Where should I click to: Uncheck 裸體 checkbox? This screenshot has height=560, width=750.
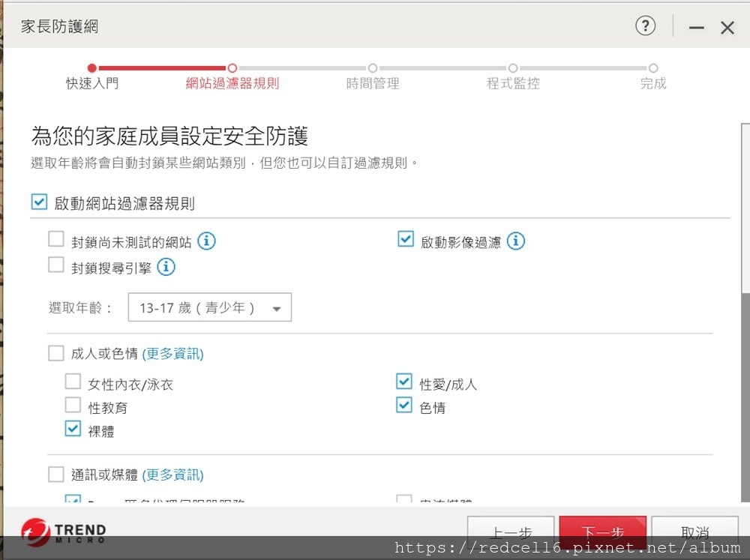(73, 429)
